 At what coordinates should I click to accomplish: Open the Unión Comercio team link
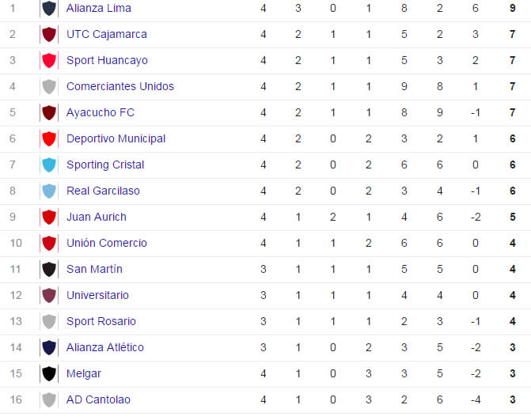[x=107, y=243]
